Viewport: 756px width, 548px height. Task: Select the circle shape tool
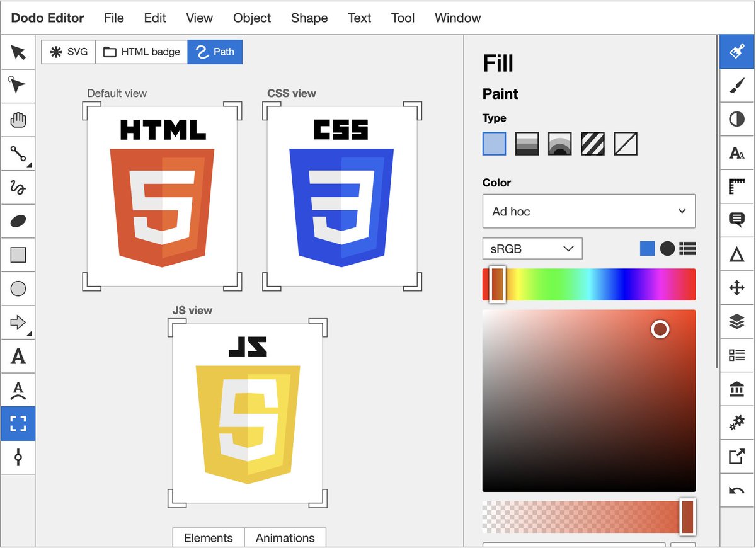point(18,289)
